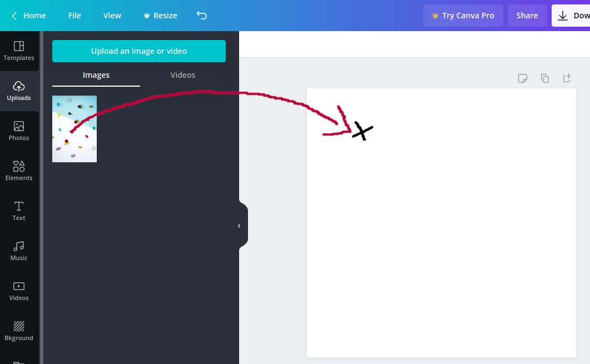Select the confetti image thumbnail
The height and width of the screenshot is (364, 590).
[74, 129]
